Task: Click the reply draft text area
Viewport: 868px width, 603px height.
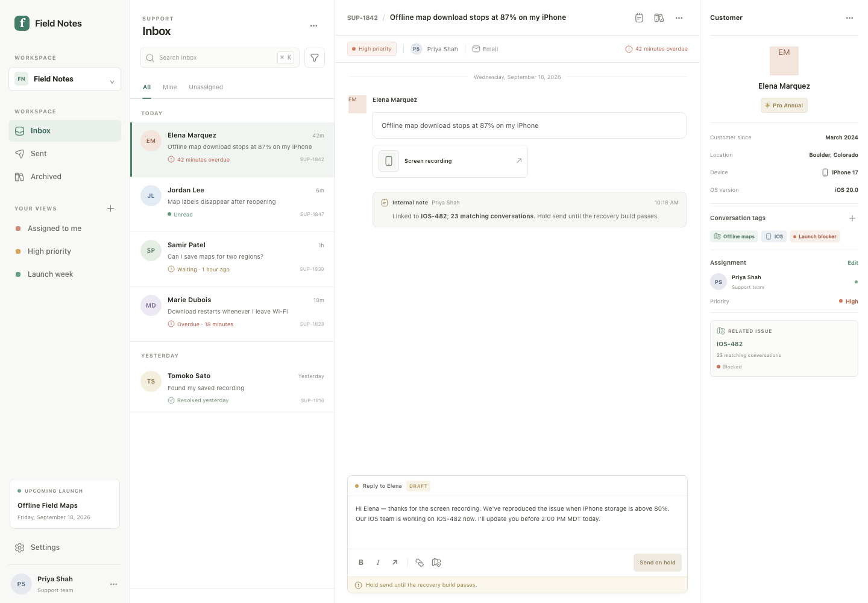Action: pos(517,522)
